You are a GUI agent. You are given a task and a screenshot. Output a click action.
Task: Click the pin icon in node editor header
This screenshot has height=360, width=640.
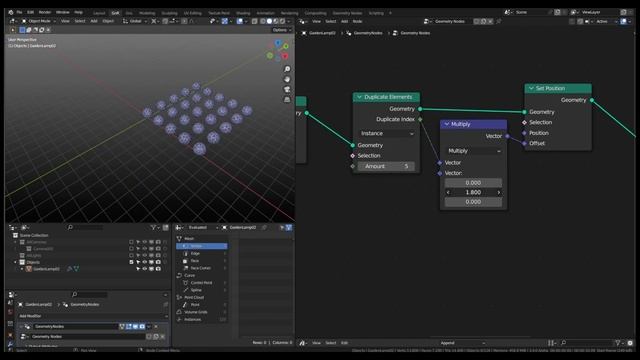[x=499, y=21]
